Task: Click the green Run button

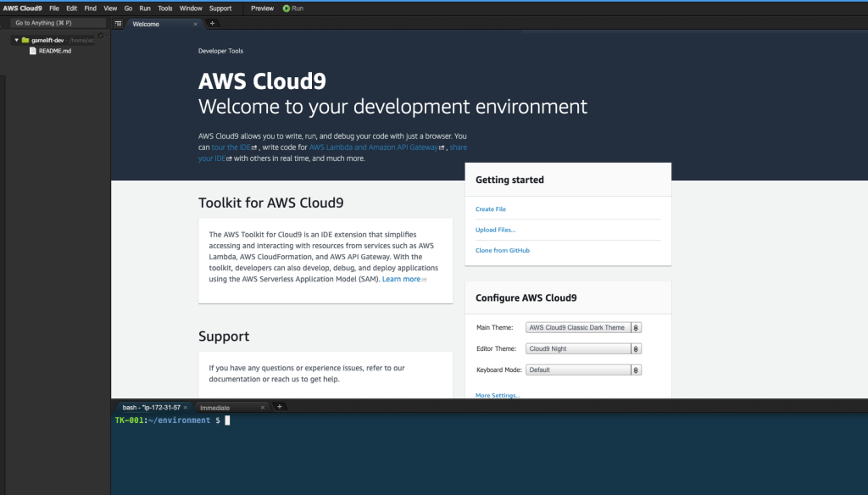Action: (292, 8)
